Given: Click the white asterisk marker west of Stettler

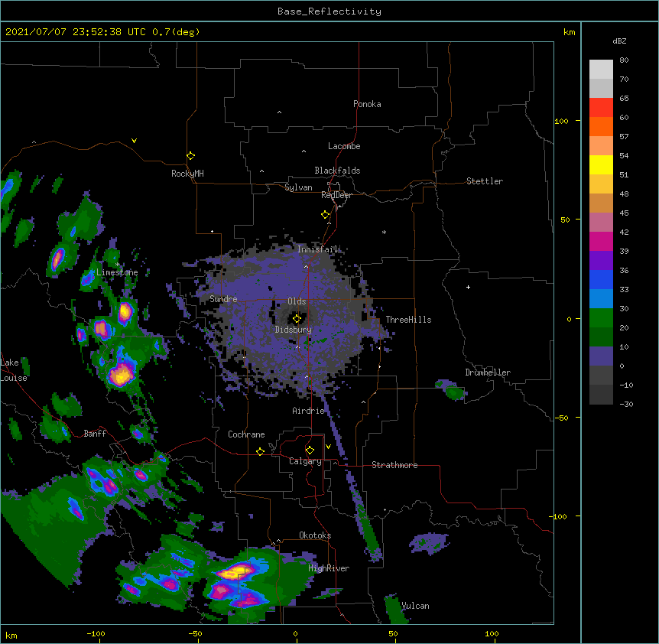Looking at the screenshot, I should pos(384,232).
